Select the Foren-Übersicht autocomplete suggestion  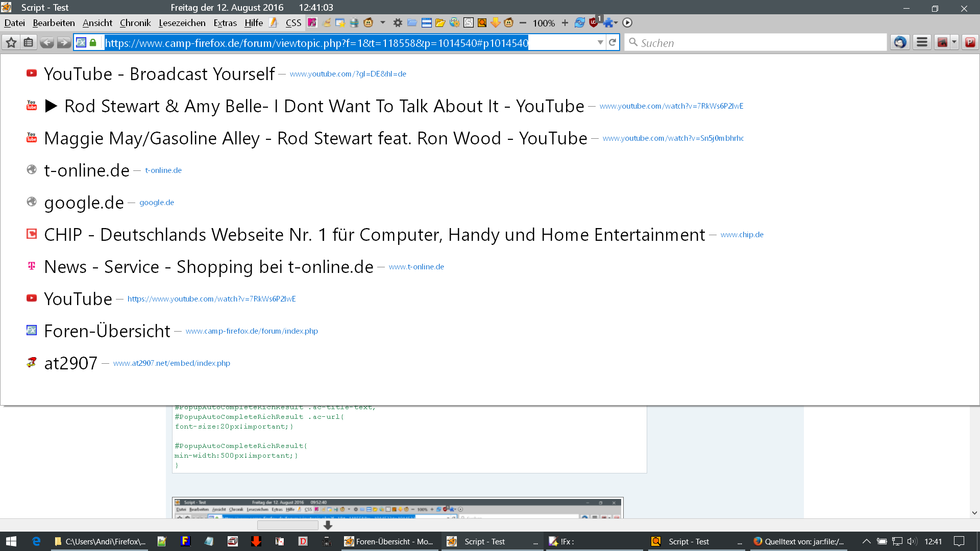point(107,331)
